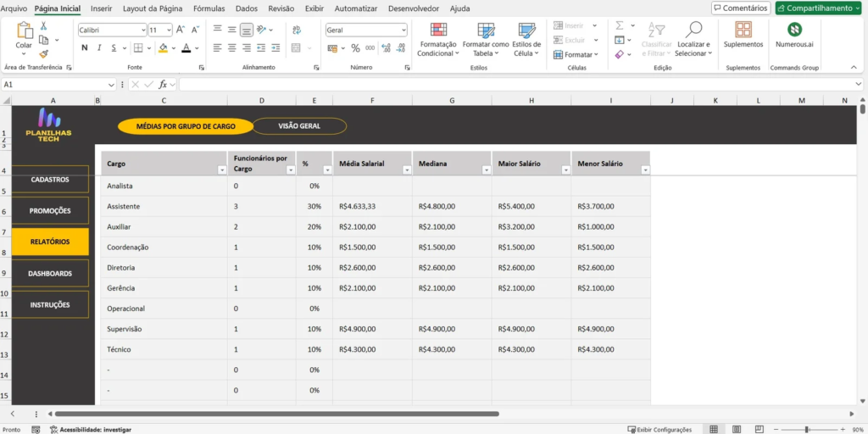
Task: Click the AutoSum sigma icon
Action: 620,25
